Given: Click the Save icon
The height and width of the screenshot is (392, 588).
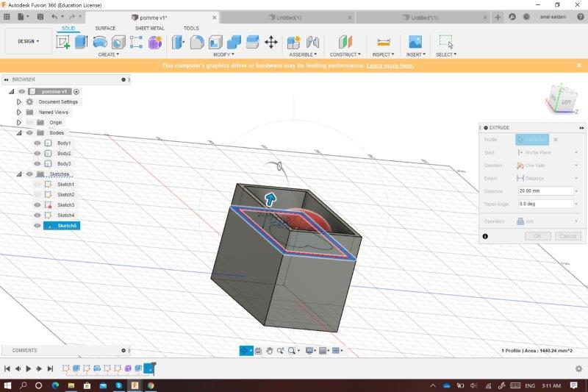Looking at the screenshot, I should click(x=40, y=17).
